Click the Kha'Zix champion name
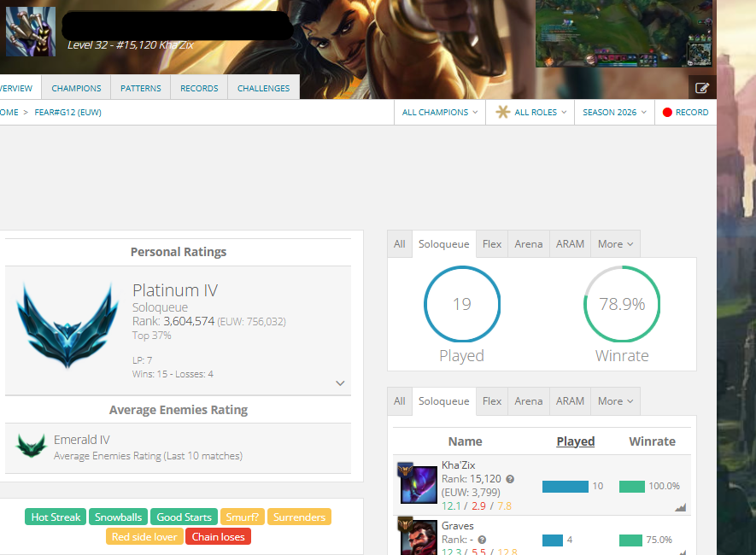756x555 pixels. point(458,465)
